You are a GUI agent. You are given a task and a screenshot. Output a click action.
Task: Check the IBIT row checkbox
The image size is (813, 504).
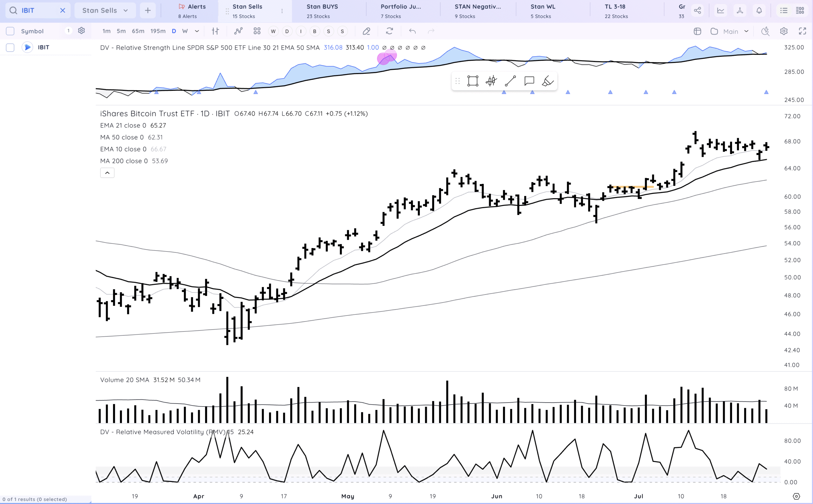click(x=10, y=47)
